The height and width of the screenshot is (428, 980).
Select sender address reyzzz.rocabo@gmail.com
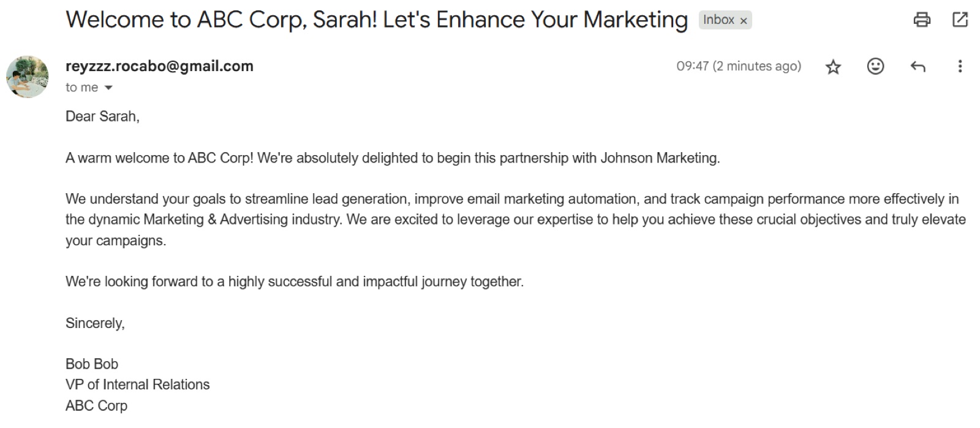[159, 66]
